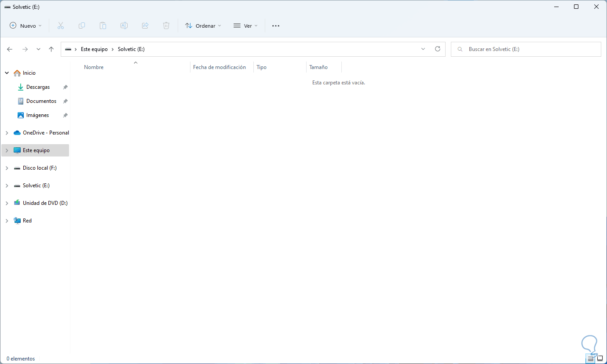
Task: Sort by the Nombre column header
Action: coord(94,67)
